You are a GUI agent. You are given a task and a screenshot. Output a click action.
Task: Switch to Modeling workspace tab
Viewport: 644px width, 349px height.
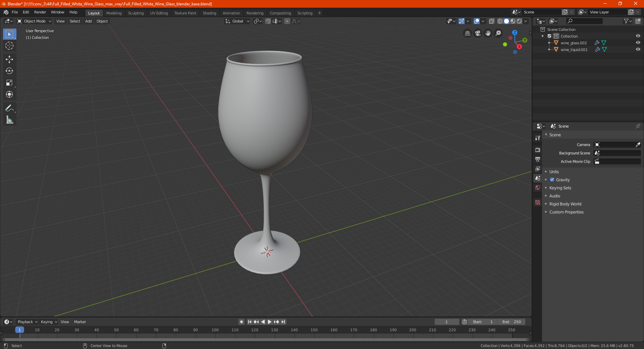point(114,13)
